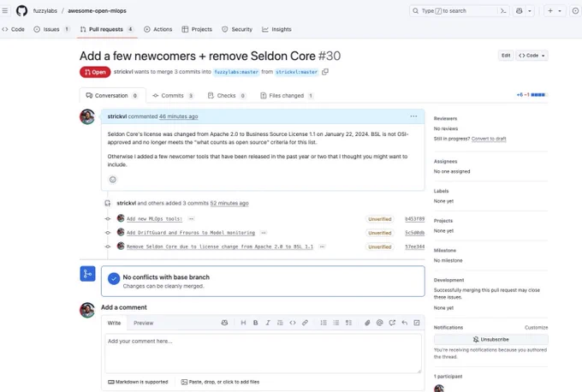Copy the head branch name icon
The height and width of the screenshot is (392, 582).
pos(325,72)
